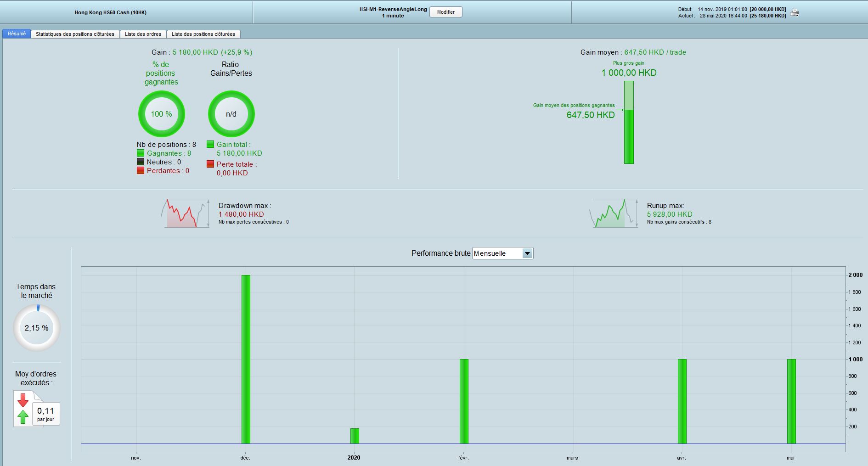Click the Perte totale 0,00 HKD value

coord(232,173)
